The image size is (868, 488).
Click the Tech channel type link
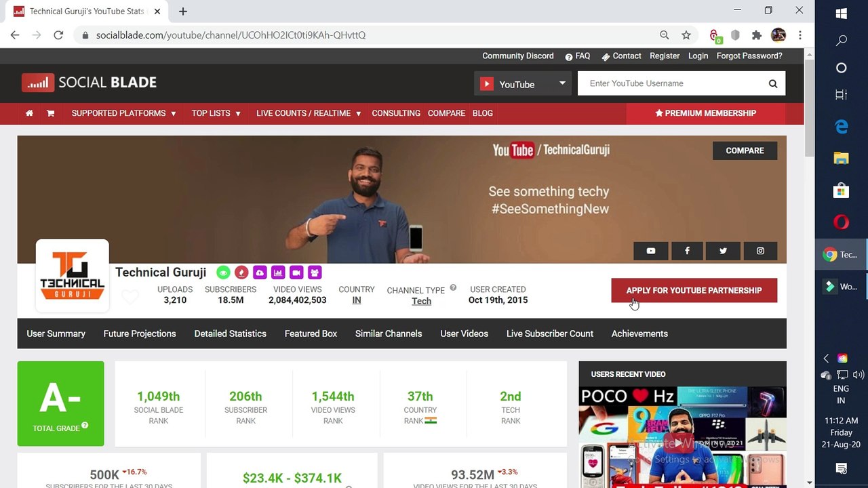[x=421, y=302]
